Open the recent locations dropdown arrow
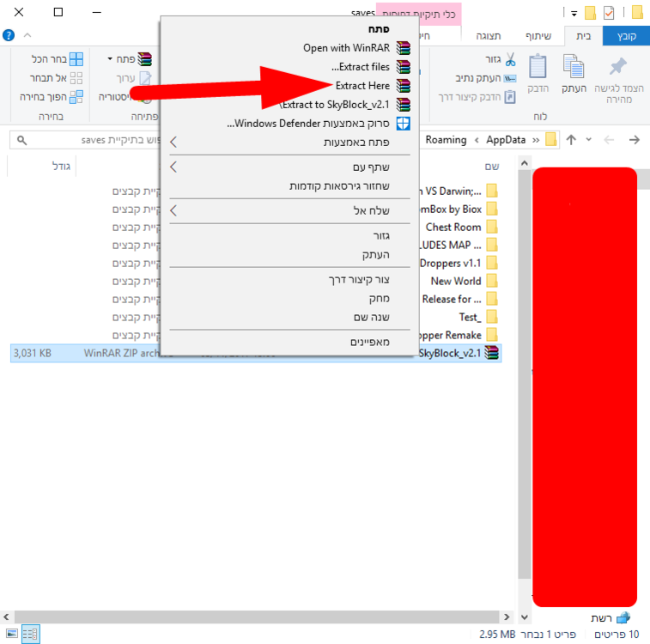Image resolution: width=650 pixels, height=644 pixels. [x=589, y=140]
